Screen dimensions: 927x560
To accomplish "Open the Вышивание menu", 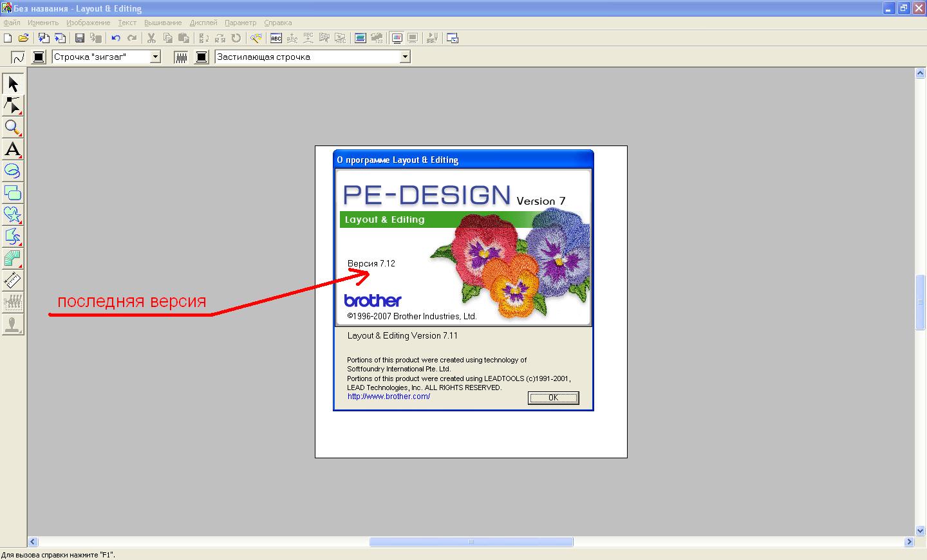I will pos(163,23).
